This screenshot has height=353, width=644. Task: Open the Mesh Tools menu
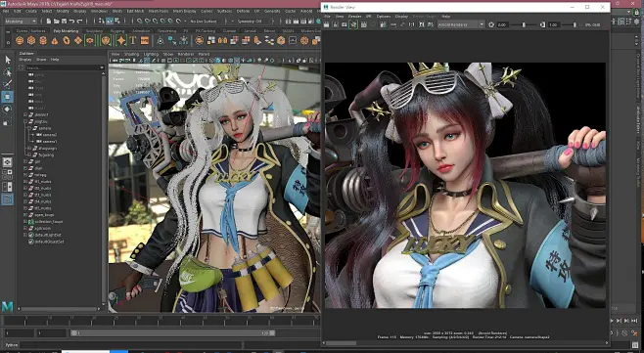(x=159, y=11)
